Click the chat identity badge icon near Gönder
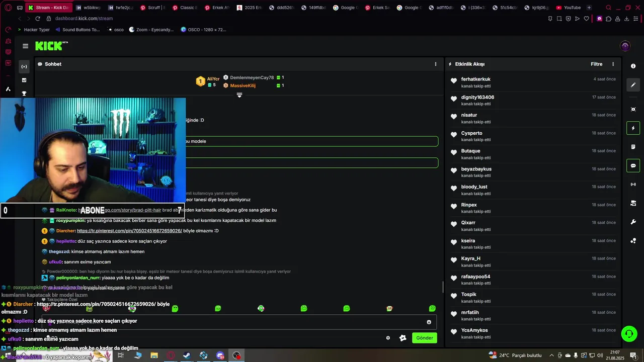Screen dimensions: 644x362 click(403, 338)
